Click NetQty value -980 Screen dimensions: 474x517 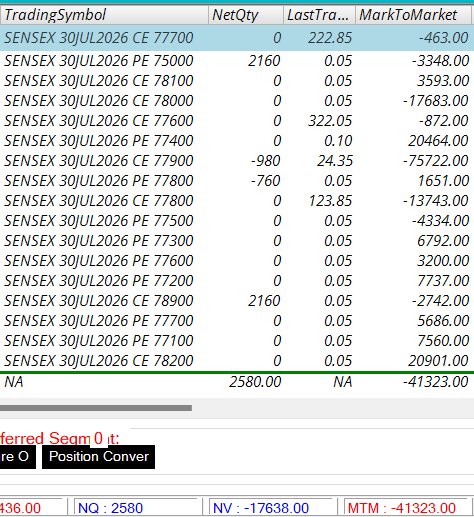(x=266, y=161)
